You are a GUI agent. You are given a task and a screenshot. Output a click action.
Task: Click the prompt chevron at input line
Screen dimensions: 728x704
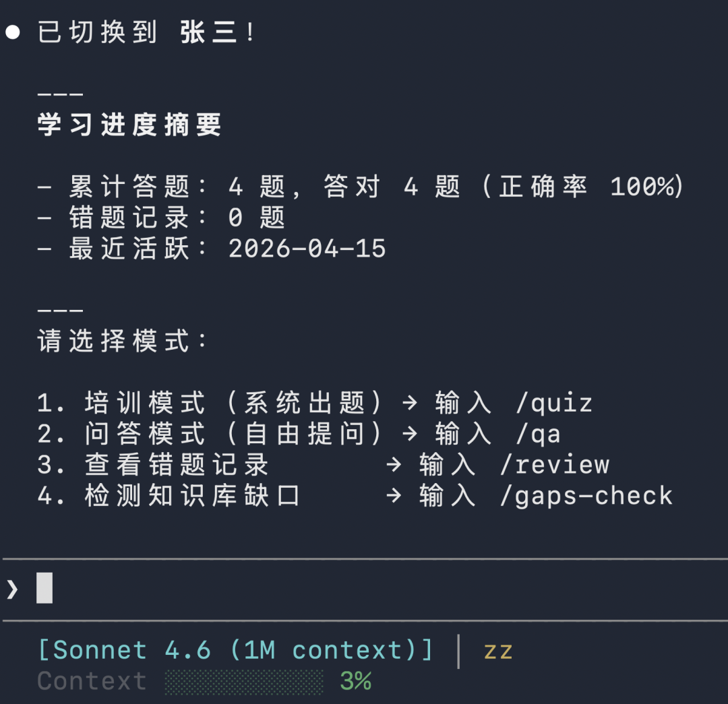point(12,589)
